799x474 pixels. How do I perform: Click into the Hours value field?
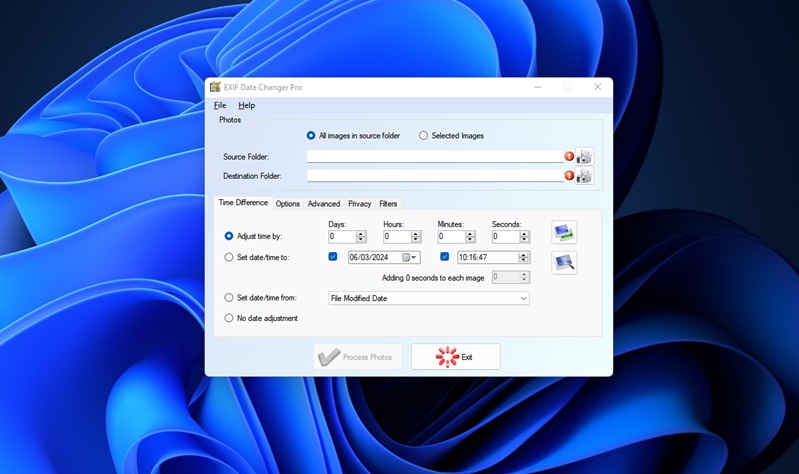[397, 236]
